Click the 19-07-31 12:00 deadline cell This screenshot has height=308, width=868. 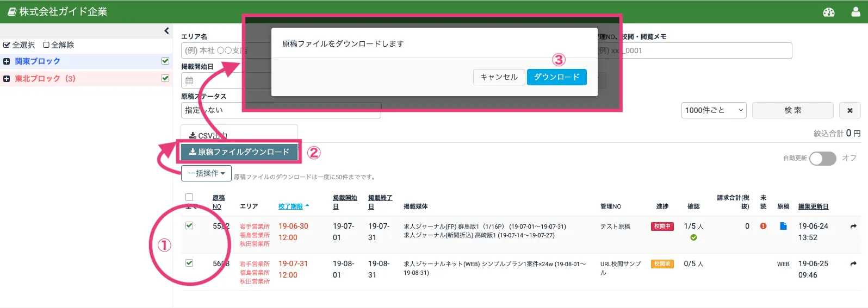293,269
